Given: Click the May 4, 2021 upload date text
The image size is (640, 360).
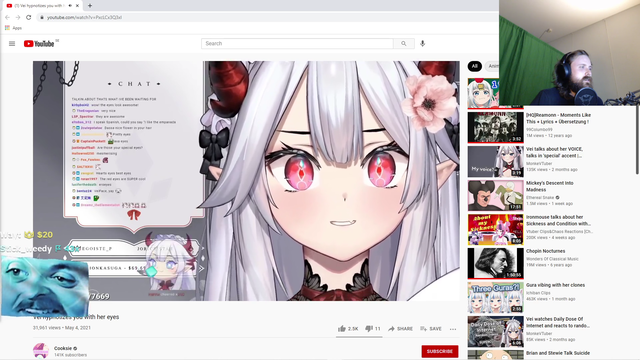Looking at the screenshot, I should pyautogui.click(x=78, y=328).
